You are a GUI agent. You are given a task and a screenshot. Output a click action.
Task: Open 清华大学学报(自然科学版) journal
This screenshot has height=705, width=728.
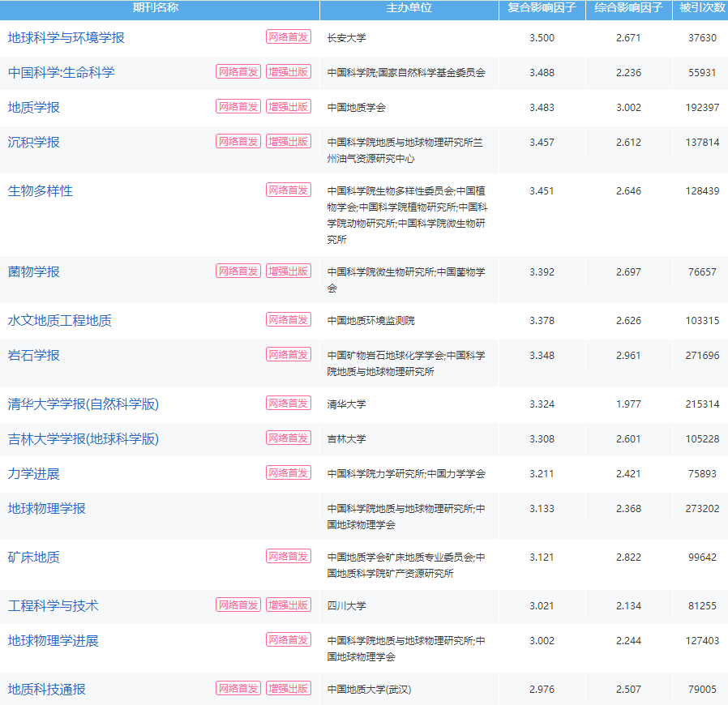(x=84, y=404)
